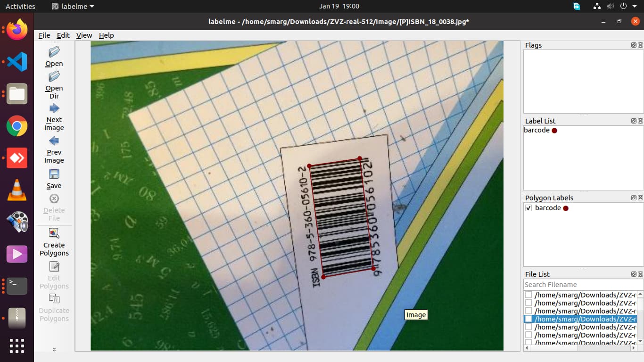
Task: Open VLC media player from the dock
Action: 17,190
